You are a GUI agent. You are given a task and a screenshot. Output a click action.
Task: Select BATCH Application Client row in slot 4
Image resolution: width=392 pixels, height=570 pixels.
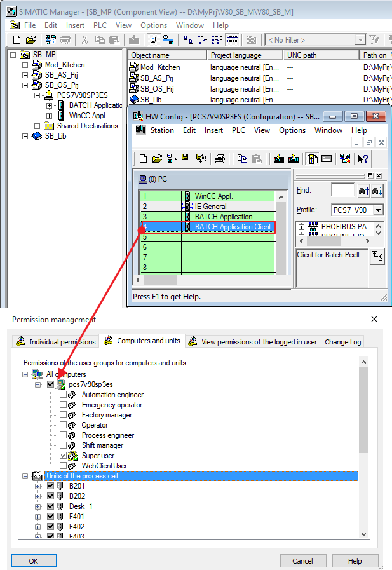click(208, 227)
